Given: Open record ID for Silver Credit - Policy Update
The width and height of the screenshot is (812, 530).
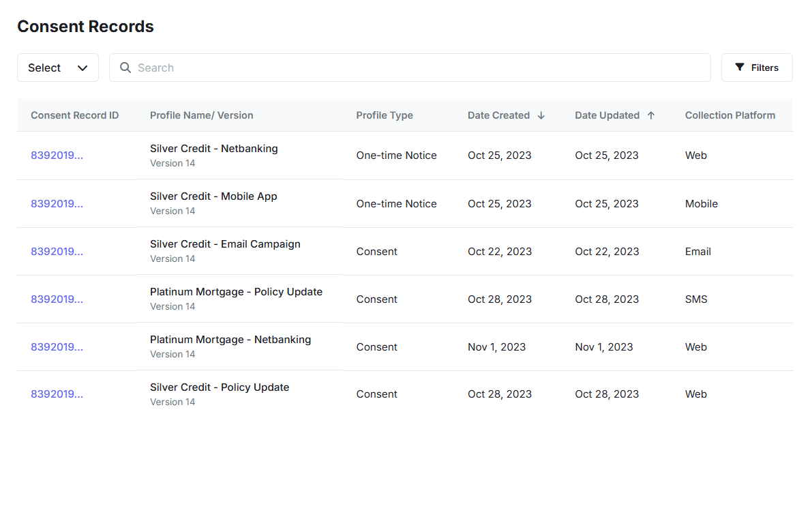Looking at the screenshot, I should click(x=57, y=394).
